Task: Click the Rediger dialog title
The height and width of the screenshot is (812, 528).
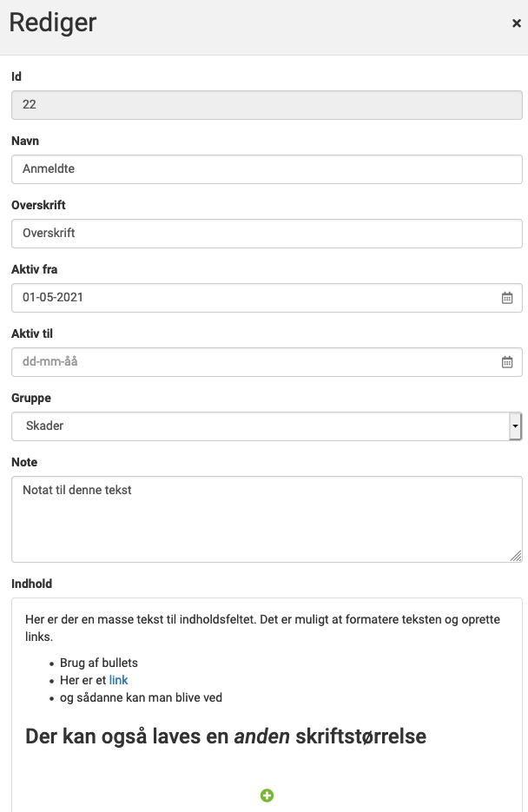Action: pos(53,23)
